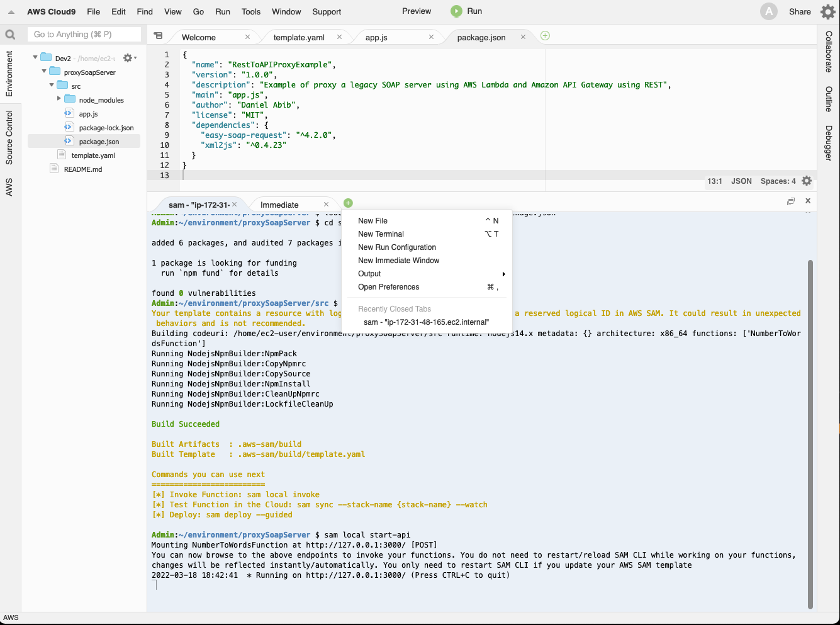Collapse the proxySoapServer folder
The image size is (840, 625).
tap(44, 72)
